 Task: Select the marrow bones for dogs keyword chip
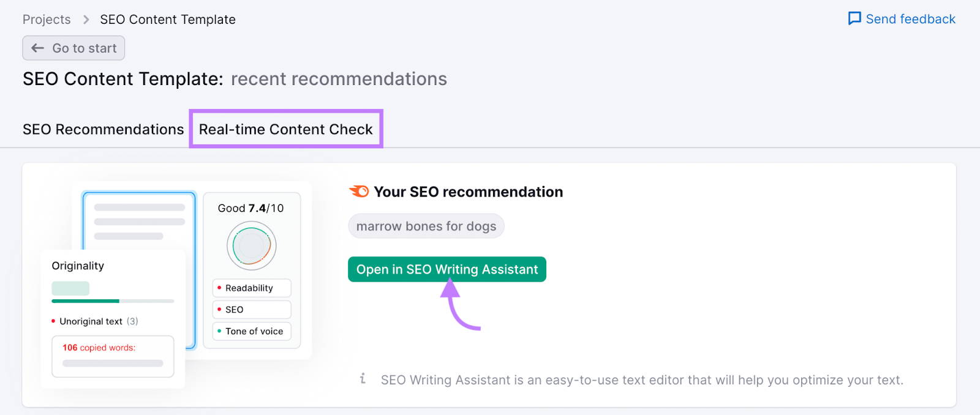tap(426, 226)
